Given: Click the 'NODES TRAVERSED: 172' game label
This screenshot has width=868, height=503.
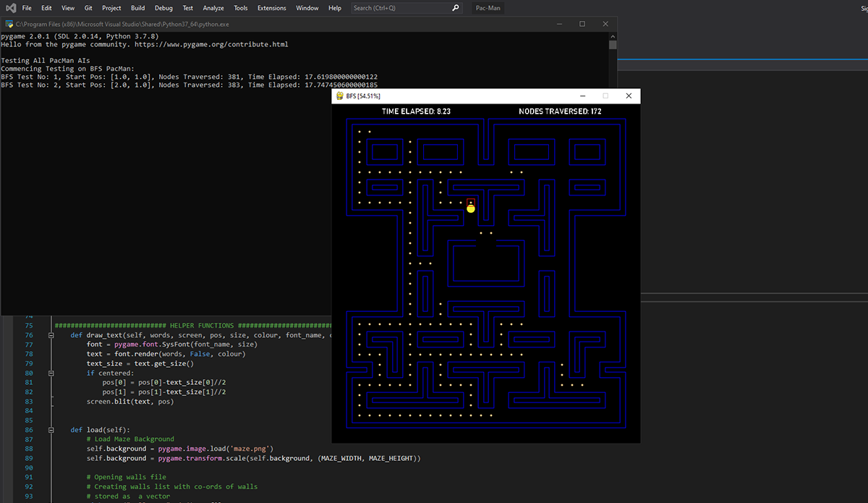Looking at the screenshot, I should (x=560, y=111).
